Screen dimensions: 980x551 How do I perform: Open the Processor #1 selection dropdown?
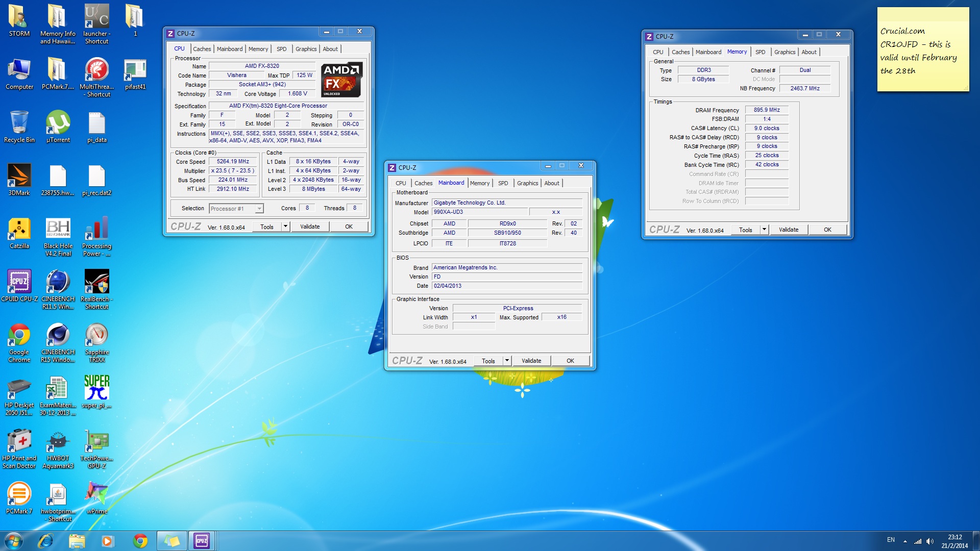[x=236, y=208]
